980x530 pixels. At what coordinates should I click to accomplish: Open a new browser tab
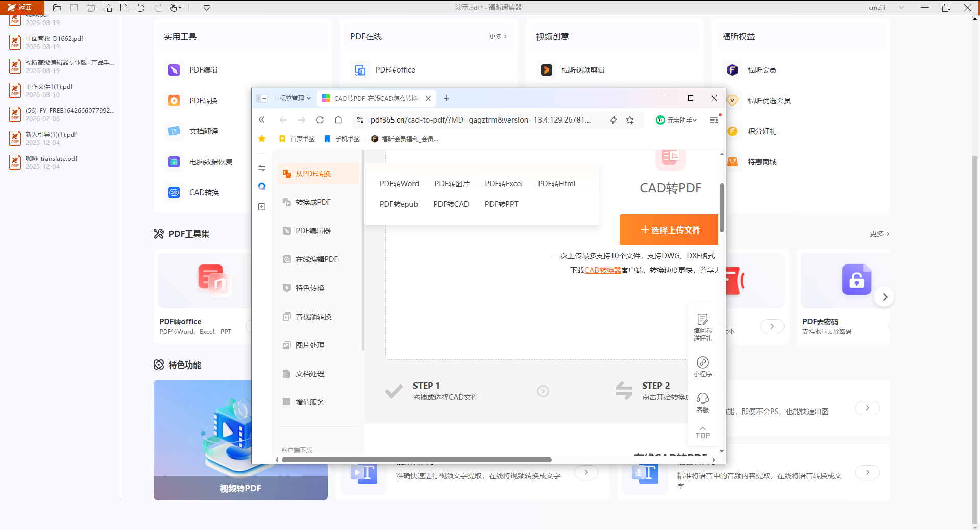(x=447, y=99)
